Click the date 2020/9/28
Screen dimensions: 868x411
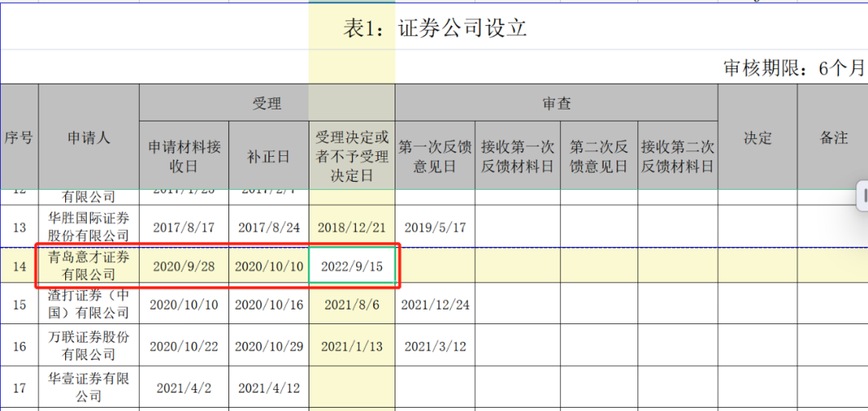(184, 266)
